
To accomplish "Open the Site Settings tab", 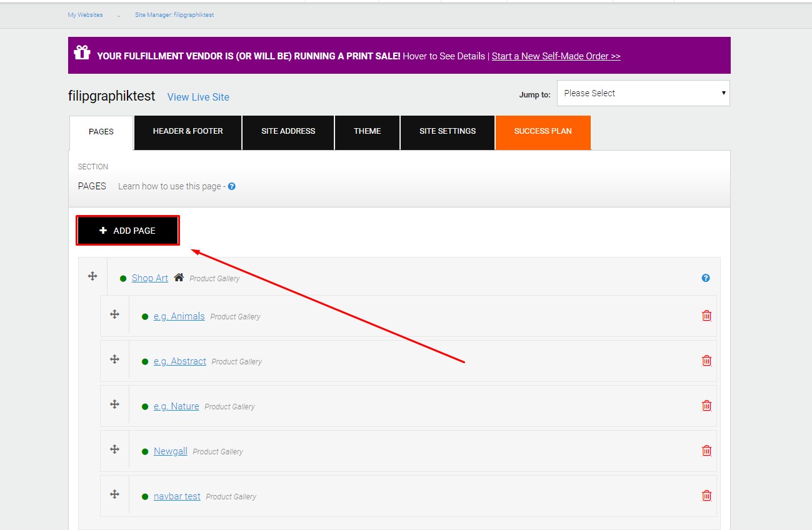I will (x=447, y=131).
